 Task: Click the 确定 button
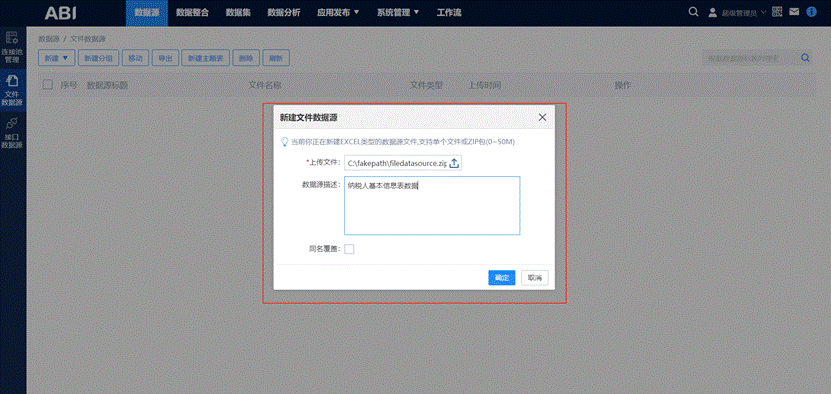[501, 278]
